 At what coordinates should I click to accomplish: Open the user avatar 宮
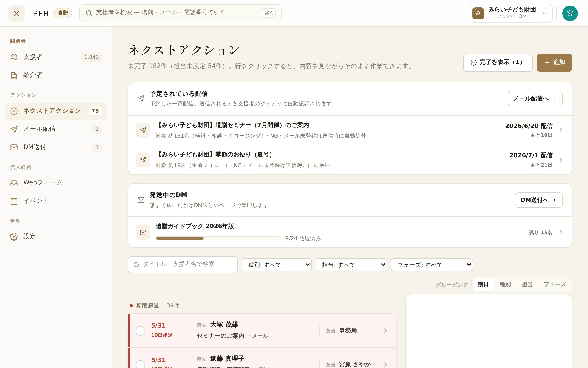point(570,13)
